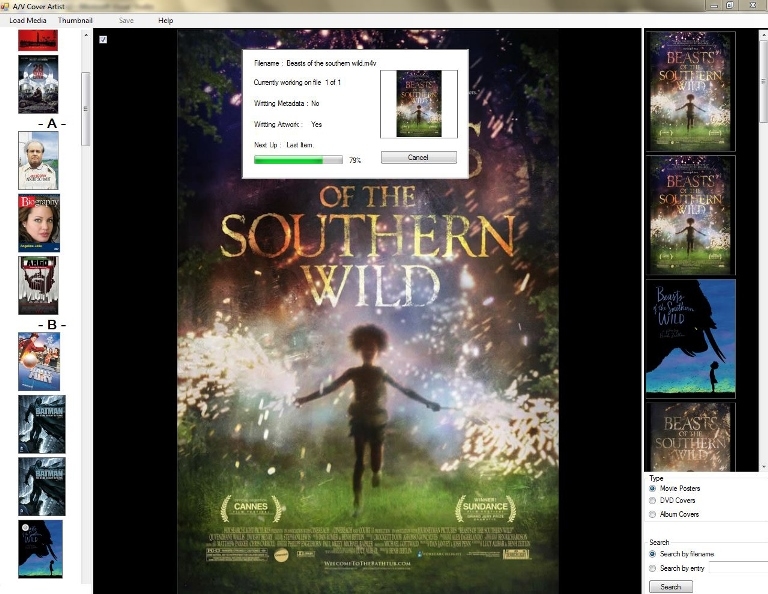Select the upper Batman thumbnail

[x=42, y=424]
